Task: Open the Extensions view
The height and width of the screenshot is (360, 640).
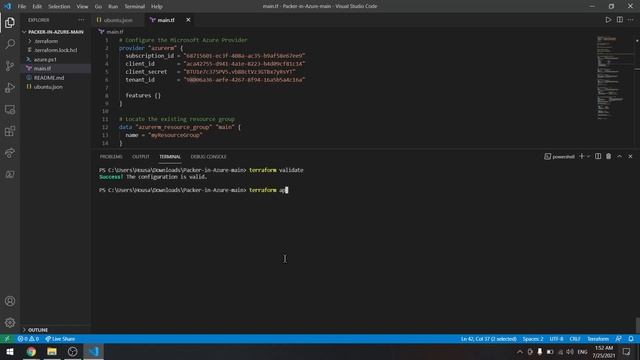Action: click(10, 131)
